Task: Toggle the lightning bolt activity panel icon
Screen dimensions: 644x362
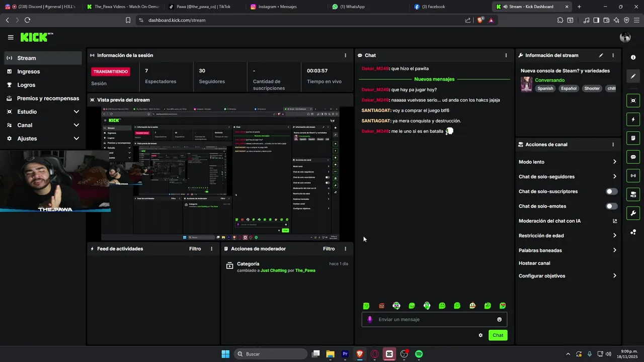Action: pos(633,120)
